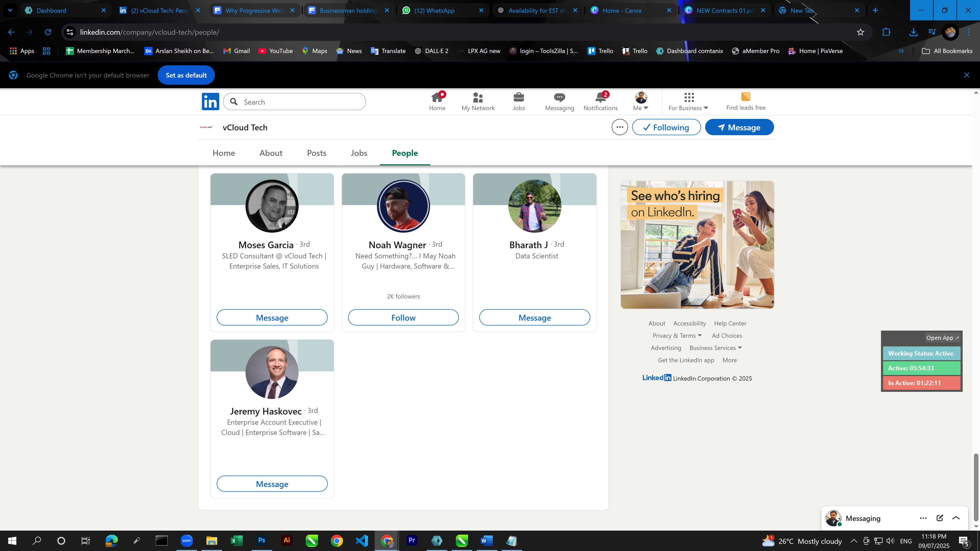Open the Ad Choices footer link
Viewport: 980px width, 551px height.
(727, 335)
